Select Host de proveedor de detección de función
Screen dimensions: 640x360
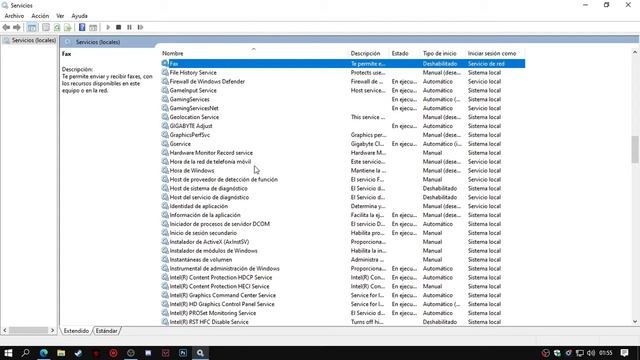click(x=343, y=180)
